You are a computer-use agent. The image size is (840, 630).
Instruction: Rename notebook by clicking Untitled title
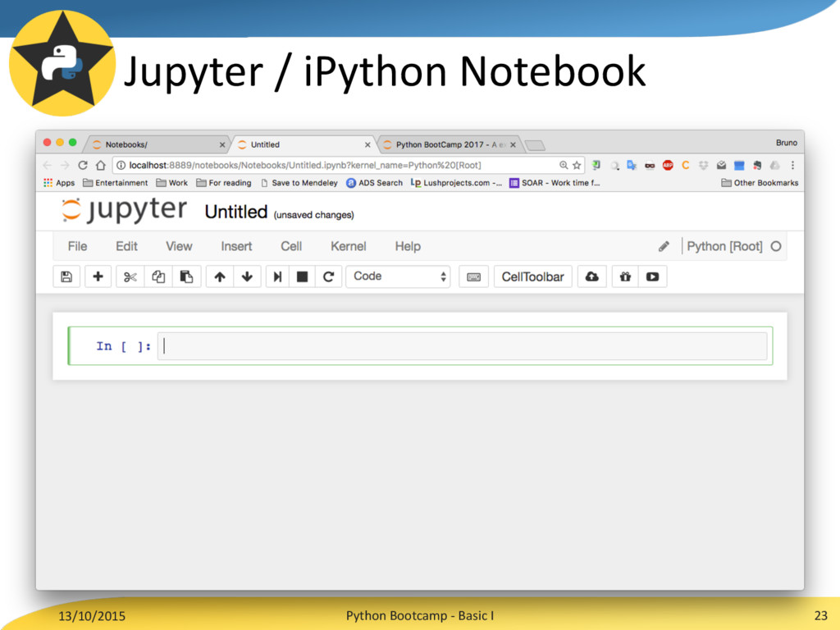235,212
